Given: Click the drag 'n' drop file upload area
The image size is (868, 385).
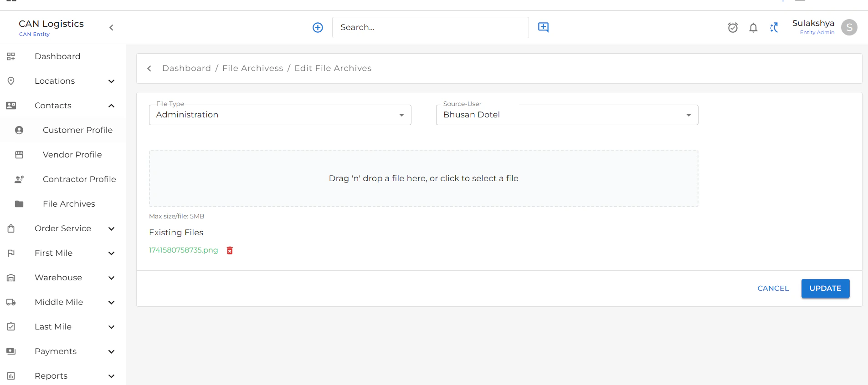Looking at the screenshot, I should click(x=424, y=178).
